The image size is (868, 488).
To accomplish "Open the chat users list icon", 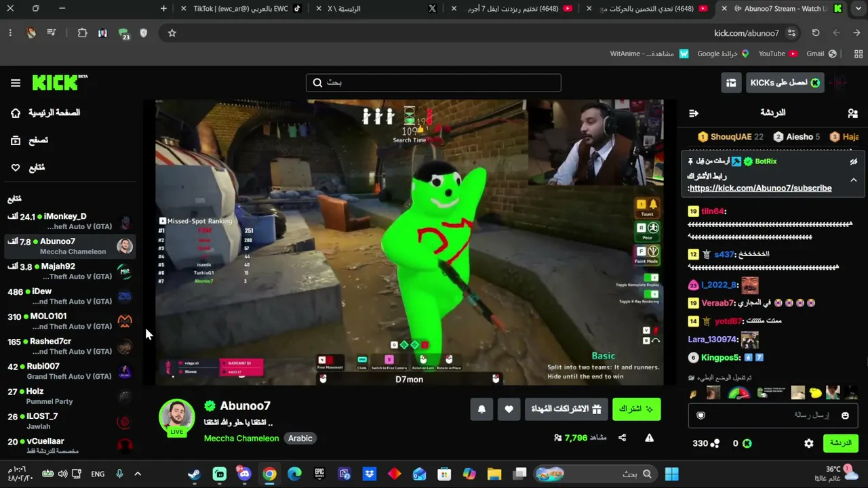I will pos(852,113).
